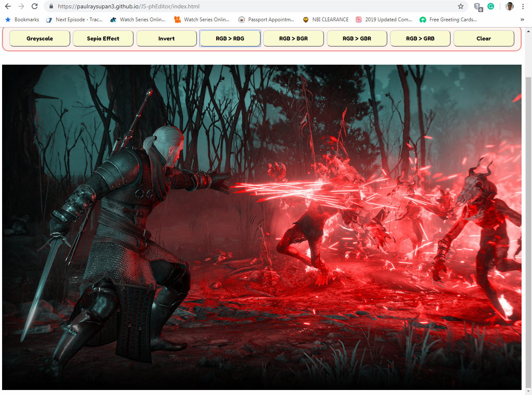Open second Watch Series Online bookmark with orange icon
Viewport: 532px width, 395px height.
[x=202, y=20]
